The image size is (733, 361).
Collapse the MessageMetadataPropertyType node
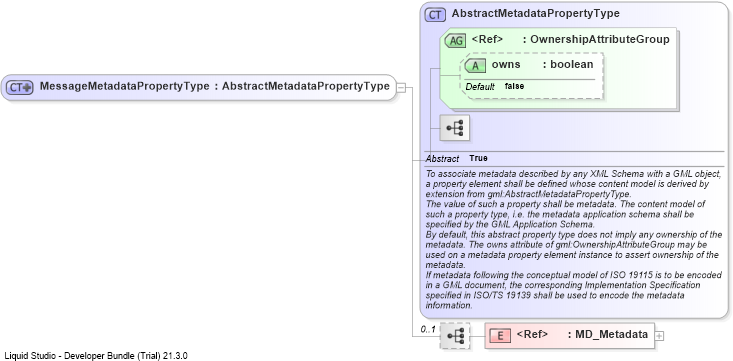click(x=401, y=87)
